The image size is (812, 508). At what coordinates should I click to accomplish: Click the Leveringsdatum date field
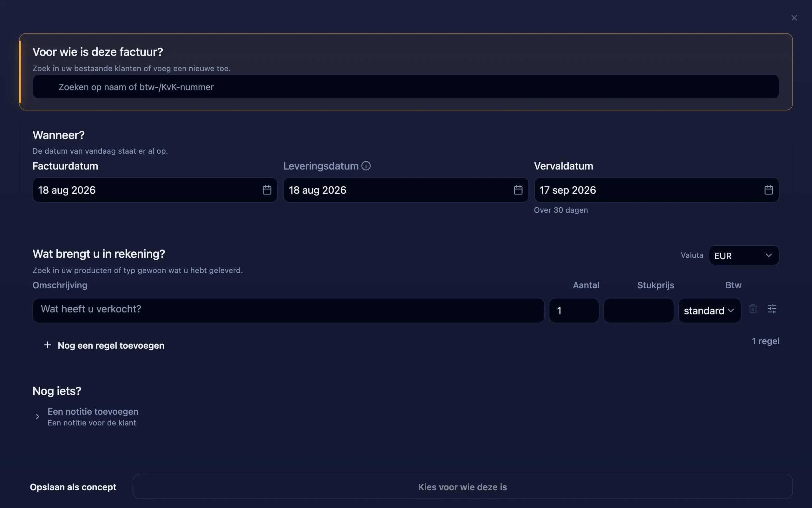point(406,190)
